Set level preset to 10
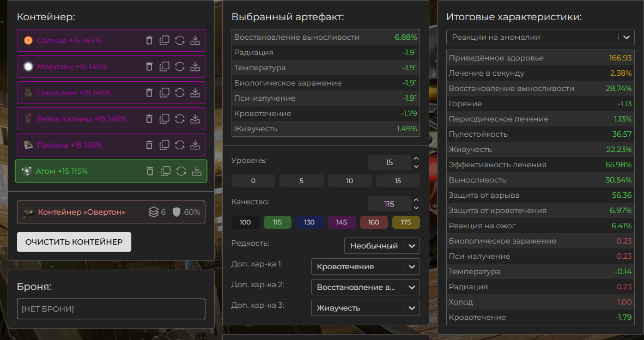This screenshot has width=644, height=340. coord(350,181)
